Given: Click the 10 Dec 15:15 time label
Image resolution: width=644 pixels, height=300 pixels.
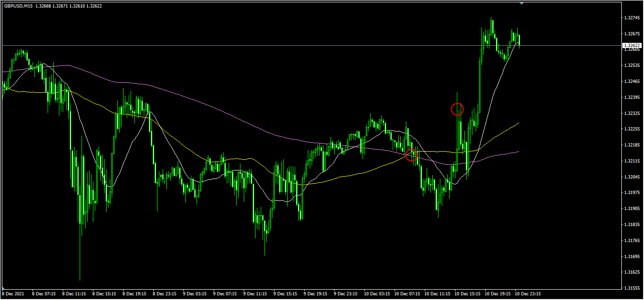Looking at the screenshot, I should pos(468,294).
